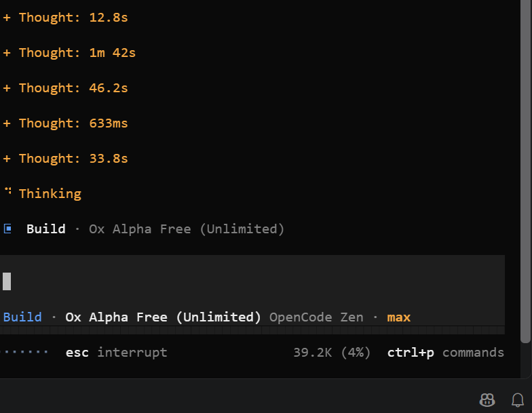The height and width of the screenshot is (413, 532).
Task: Switch the blue Build agent mode label
Action: (22, 317)
